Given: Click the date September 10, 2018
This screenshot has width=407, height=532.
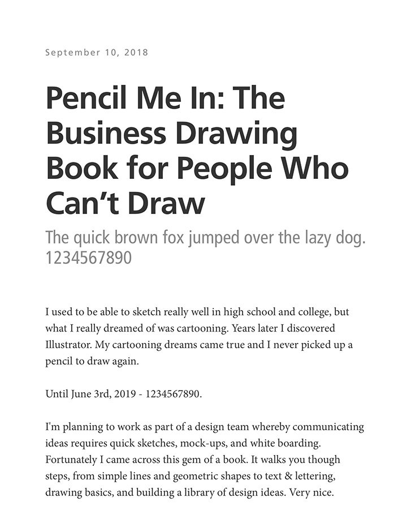Looking at the screenshot, I should tap(96, 53).
